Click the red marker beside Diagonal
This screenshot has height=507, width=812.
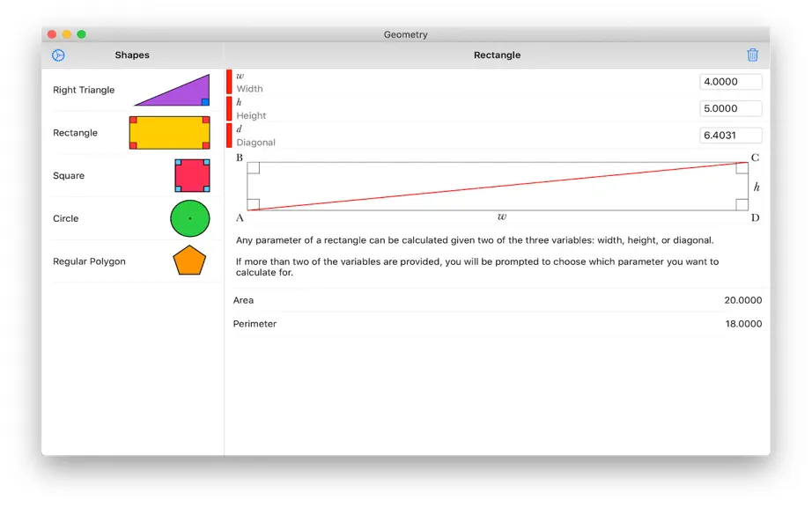click(x=229, y=136)
